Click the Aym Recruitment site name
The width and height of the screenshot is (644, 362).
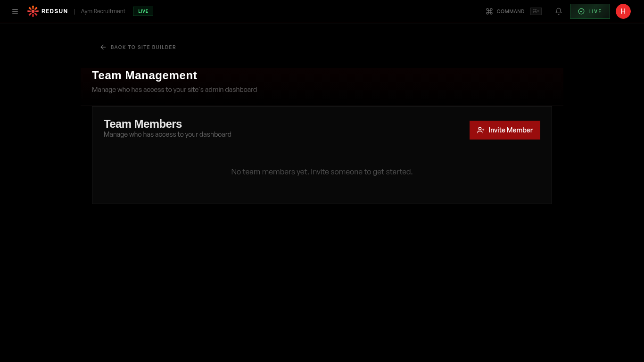[x=103, y=11]
